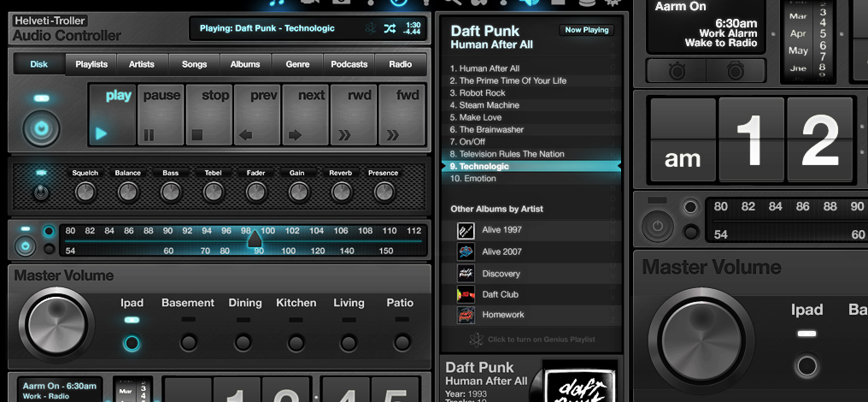Click the tuner dial needle near 98

coord(254,239)
